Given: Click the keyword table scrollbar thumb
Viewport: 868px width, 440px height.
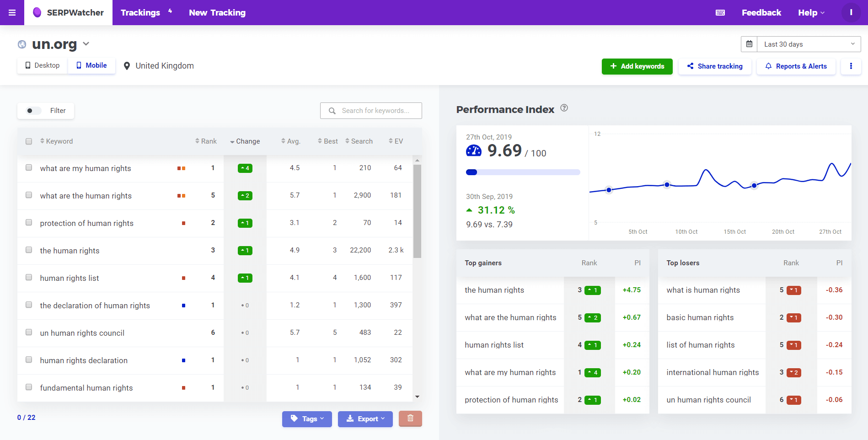Looking at the screenshot, I should coord(417,211).
